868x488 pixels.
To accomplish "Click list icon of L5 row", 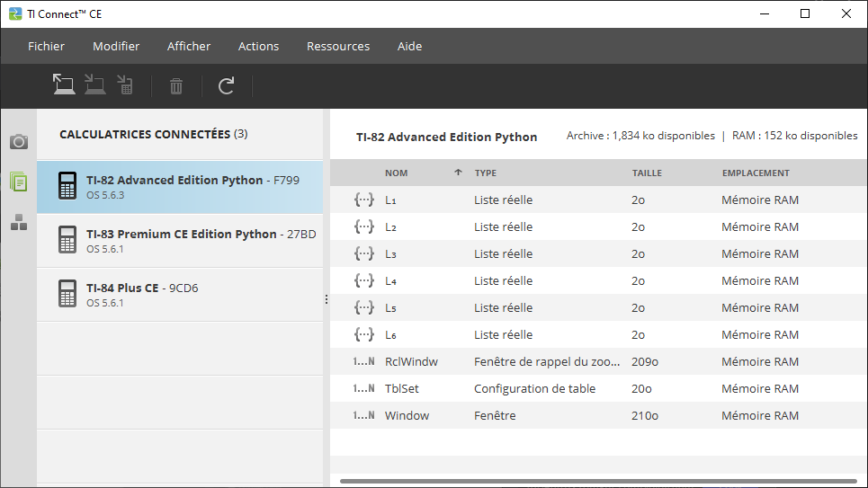I will (363, 307).
